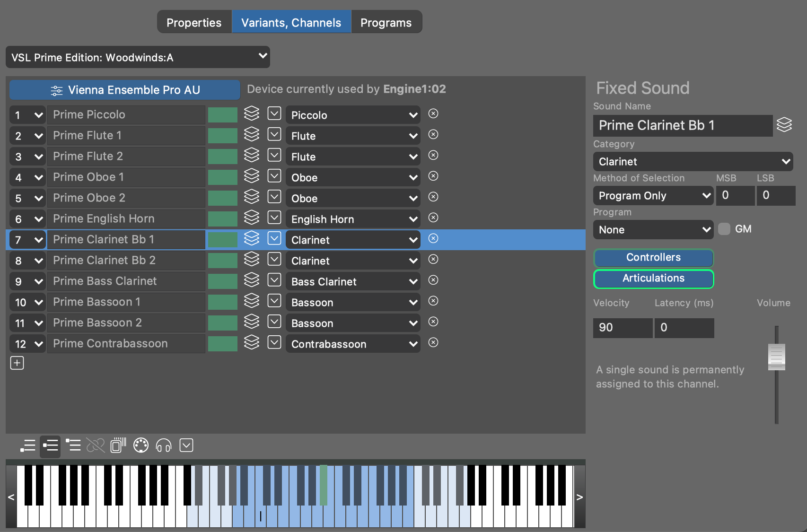Remove Prime Piccolo channel with its circled X

(433, 113)
